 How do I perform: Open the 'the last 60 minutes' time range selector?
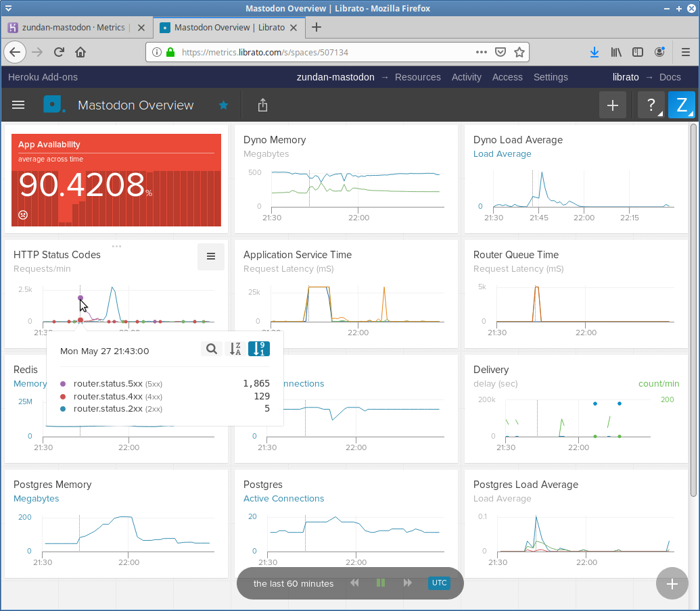click(294, 583)
